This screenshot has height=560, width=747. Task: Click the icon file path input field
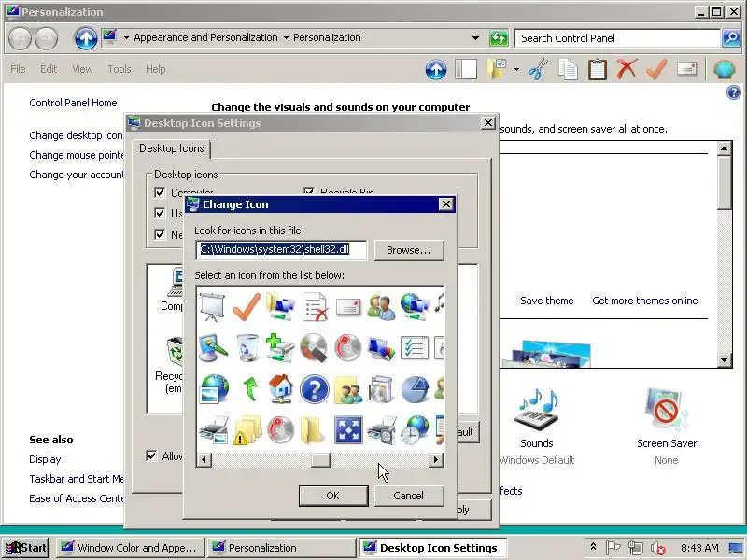pos(281,250)
